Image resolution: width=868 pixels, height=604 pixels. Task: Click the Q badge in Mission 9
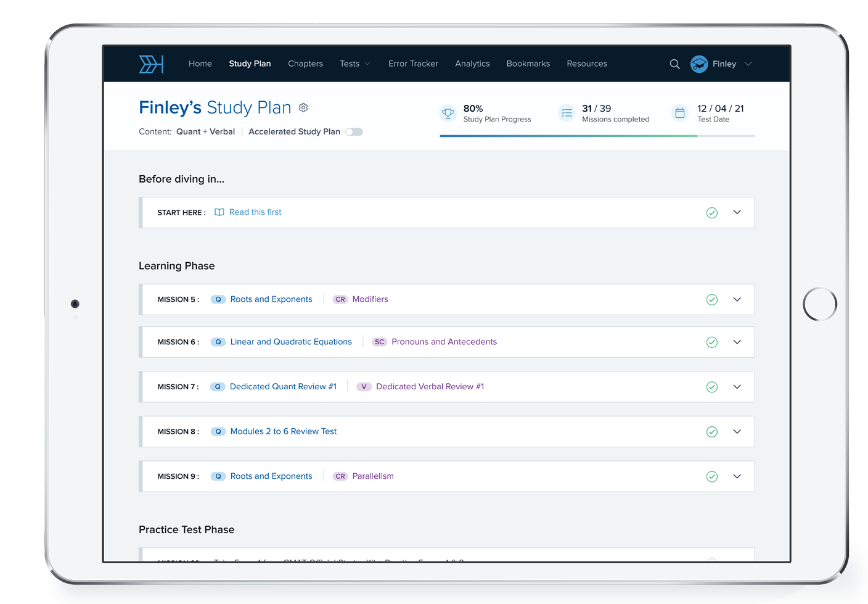(x=218, y=476)
